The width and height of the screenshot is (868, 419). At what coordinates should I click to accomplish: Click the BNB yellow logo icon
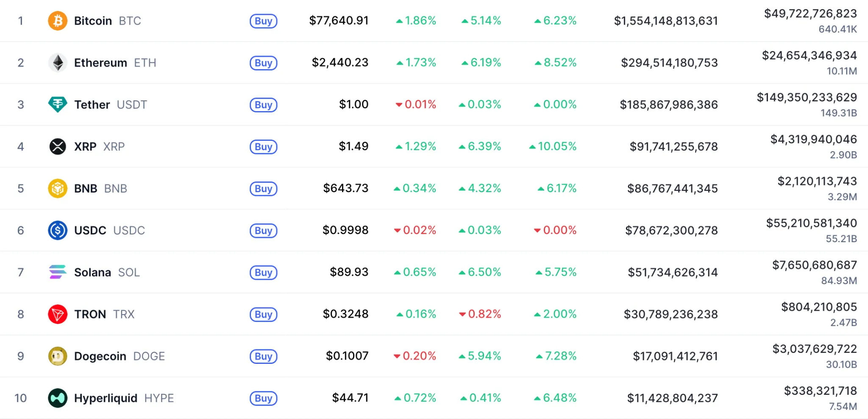click(58, 188)
